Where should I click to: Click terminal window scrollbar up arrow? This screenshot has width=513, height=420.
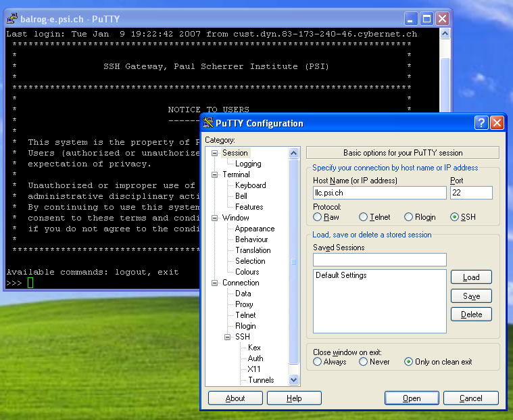pos(445,33)
